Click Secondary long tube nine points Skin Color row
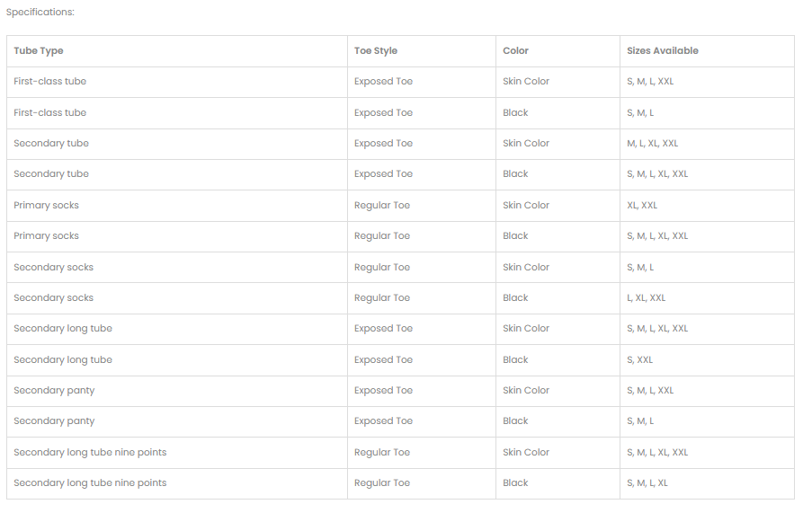 (90, 453)
